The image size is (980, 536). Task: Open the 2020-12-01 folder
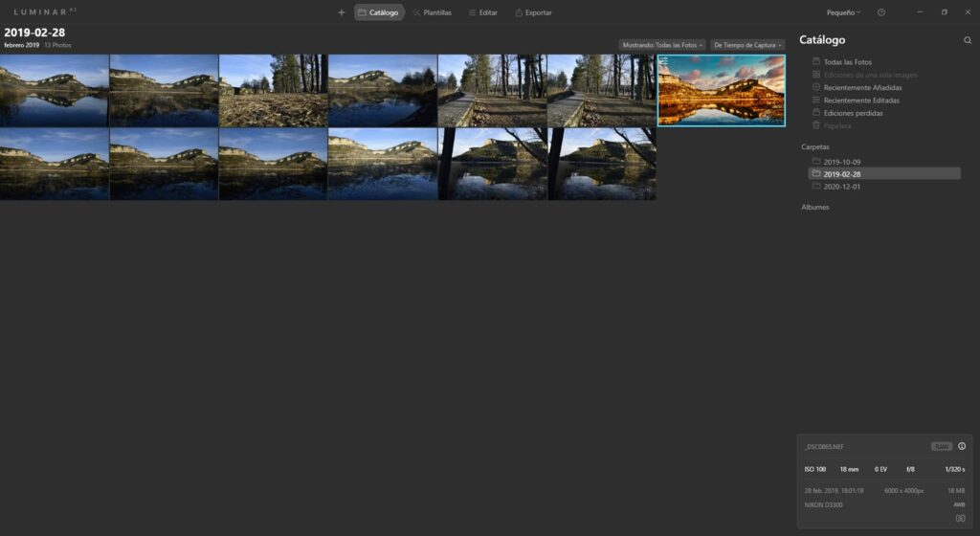[842, 187]
